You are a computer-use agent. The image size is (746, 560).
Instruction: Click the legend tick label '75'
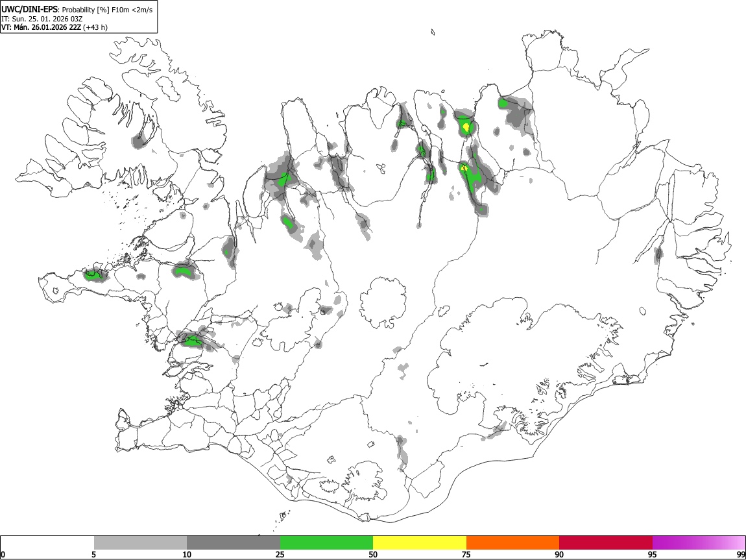pos(466,554)
